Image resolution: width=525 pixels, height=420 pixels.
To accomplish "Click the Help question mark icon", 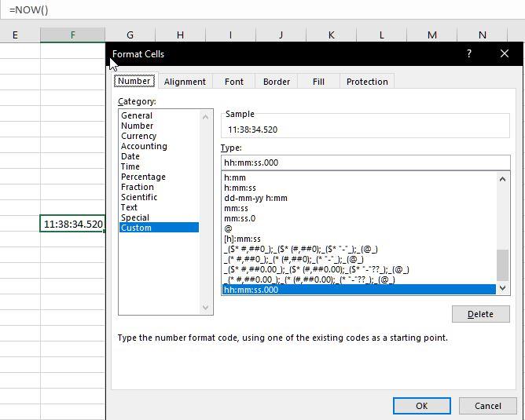I will click(x=469, y=53).
